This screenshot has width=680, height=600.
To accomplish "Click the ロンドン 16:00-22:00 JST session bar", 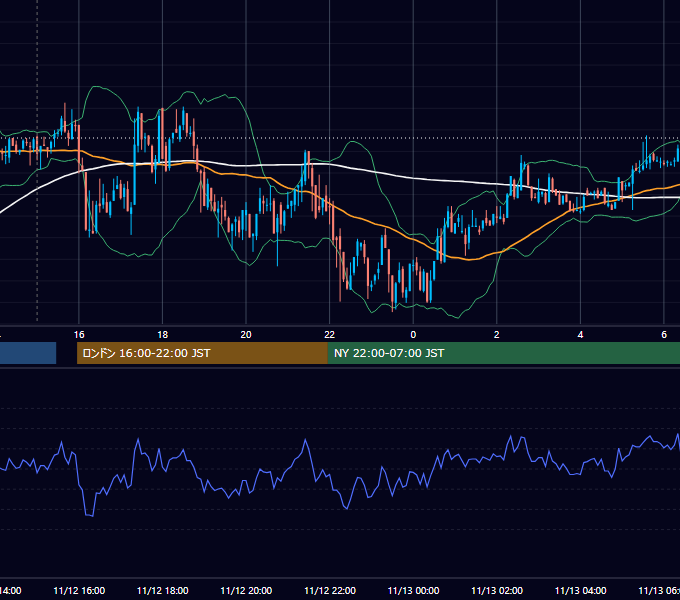I will [x=202, y=353].
